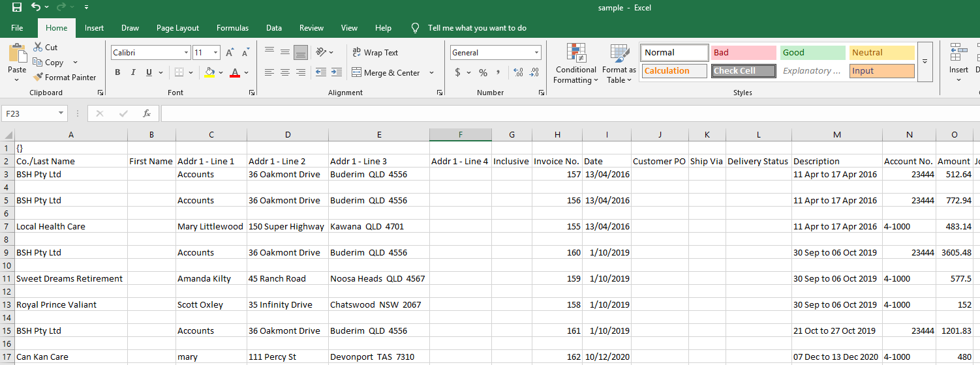Click the Save icon in the title bar

click(17, 7)
